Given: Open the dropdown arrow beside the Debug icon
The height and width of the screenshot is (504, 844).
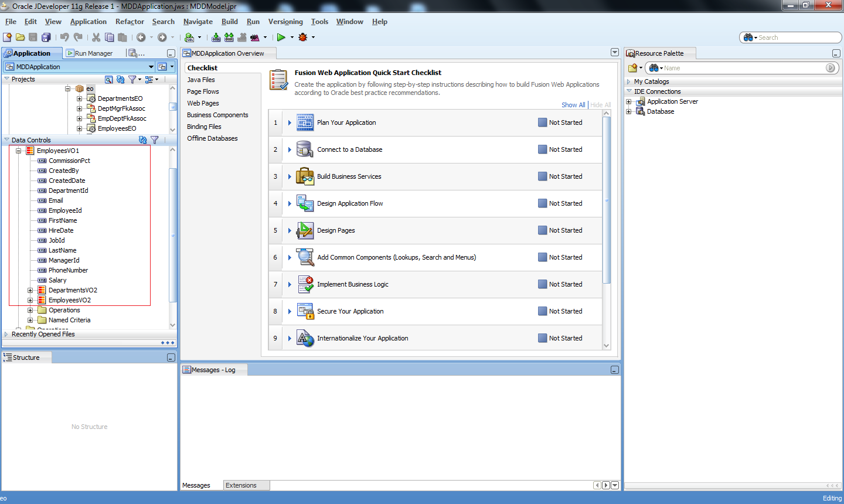Looking at the screenshot, I should (313, 37).
